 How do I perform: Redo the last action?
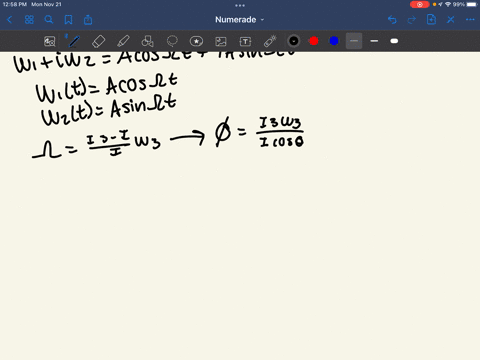click(412, 20)
